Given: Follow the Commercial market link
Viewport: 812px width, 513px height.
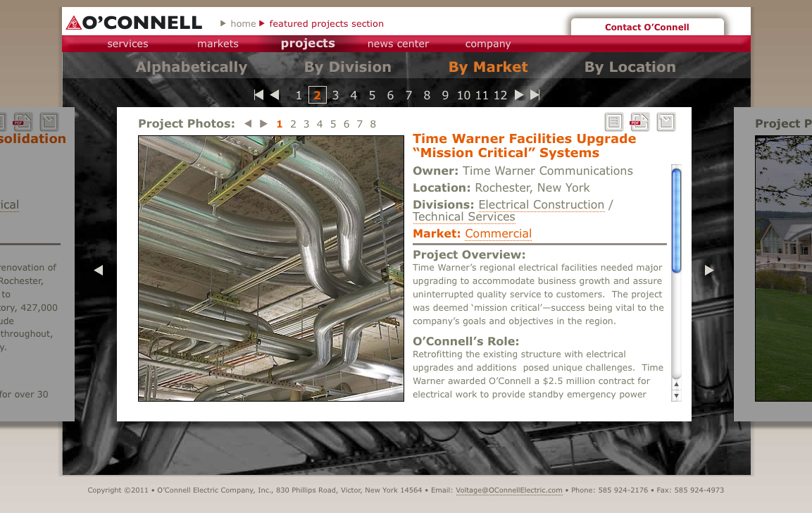Looking at the screenshot, I should [x=498, y=234].
